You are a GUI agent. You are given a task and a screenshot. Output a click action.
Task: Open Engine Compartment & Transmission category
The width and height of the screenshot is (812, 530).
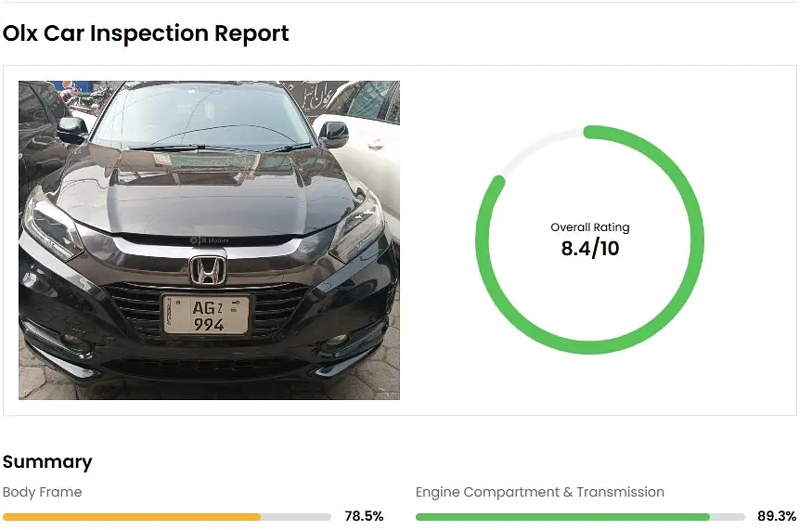539,492
